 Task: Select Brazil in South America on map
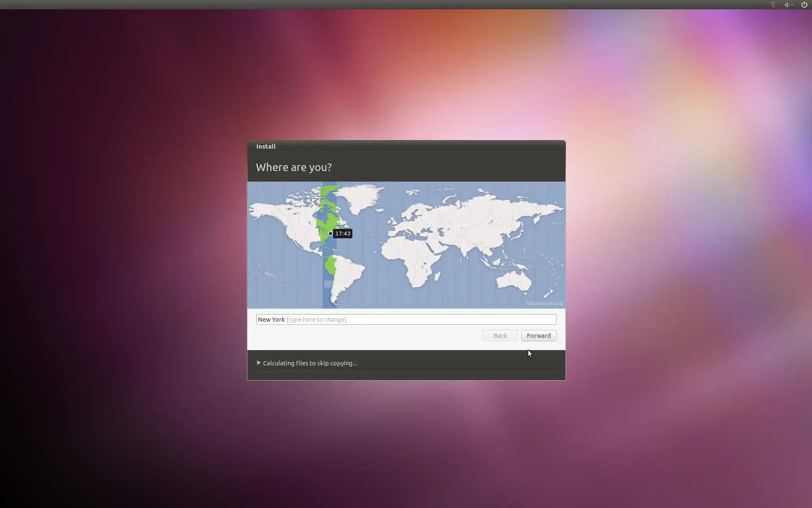pyautogui.click(x=351, y=271)
